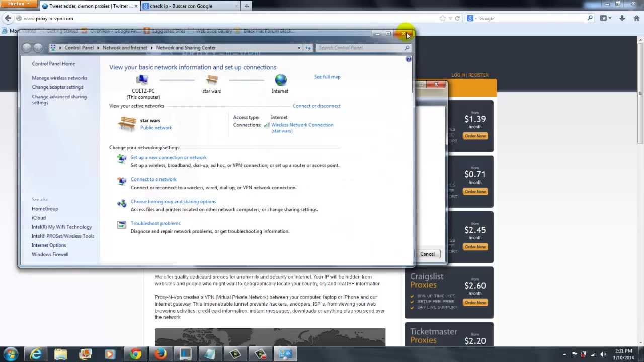Open the Control Panel help icon
Image resolution: width=644 pixels, height=362 pixels.
(409, 59)
